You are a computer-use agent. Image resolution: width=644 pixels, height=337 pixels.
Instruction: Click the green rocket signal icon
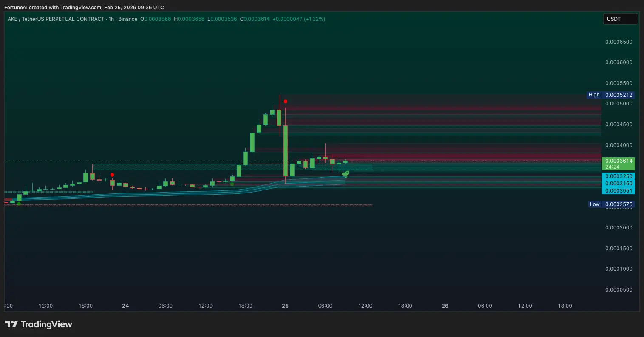point(346,173)
